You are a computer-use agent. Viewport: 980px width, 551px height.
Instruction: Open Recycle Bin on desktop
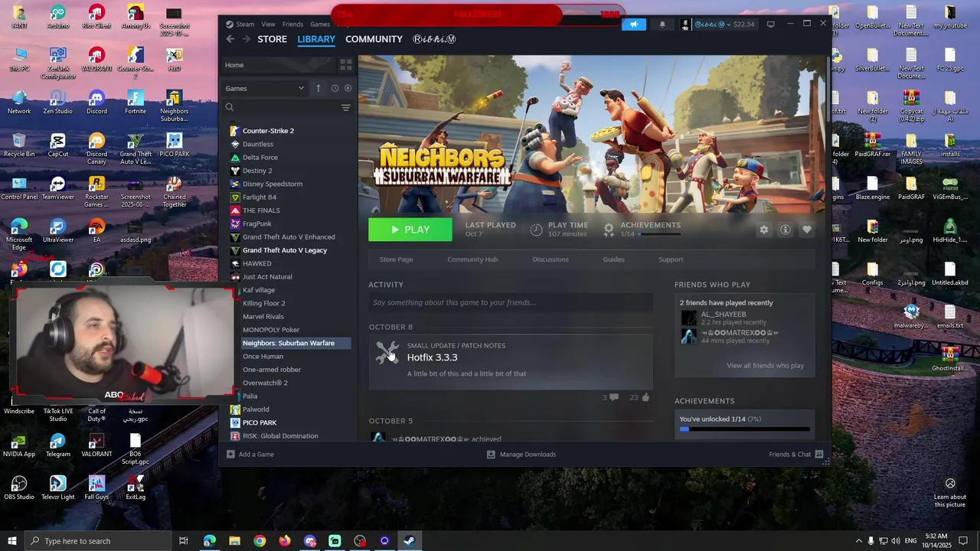tap(19, 145)
